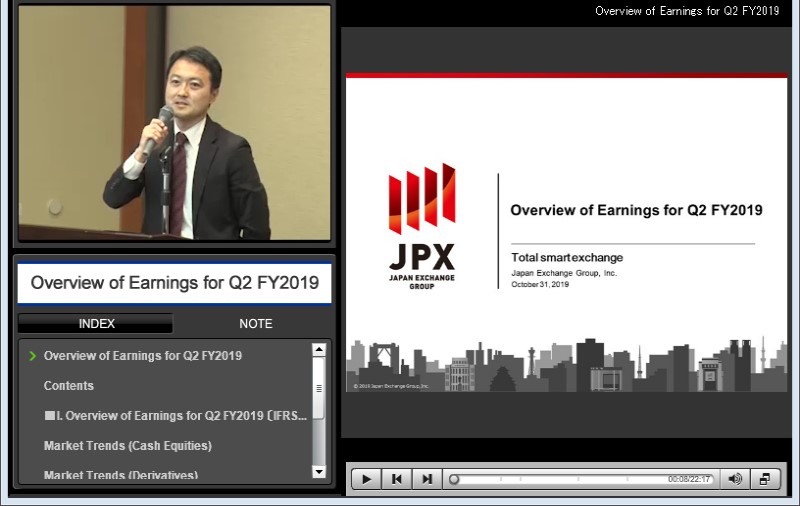Switch to the INDEX tab
Image resolution: width=800 pixels, height=506 pixels.
96,323
